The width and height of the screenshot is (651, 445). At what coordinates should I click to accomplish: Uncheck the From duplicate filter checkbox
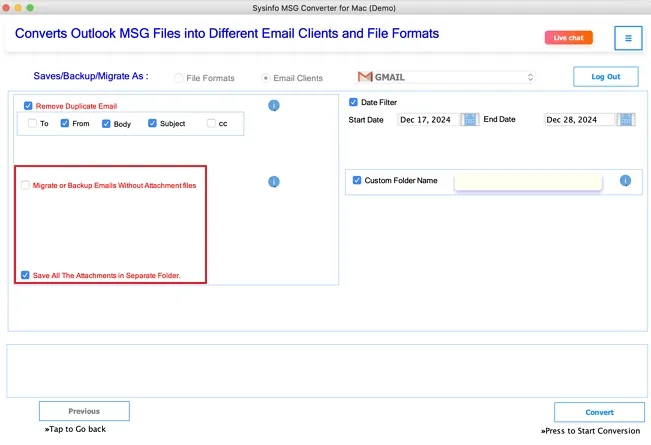pyautogui.click(x=65, y=123)
